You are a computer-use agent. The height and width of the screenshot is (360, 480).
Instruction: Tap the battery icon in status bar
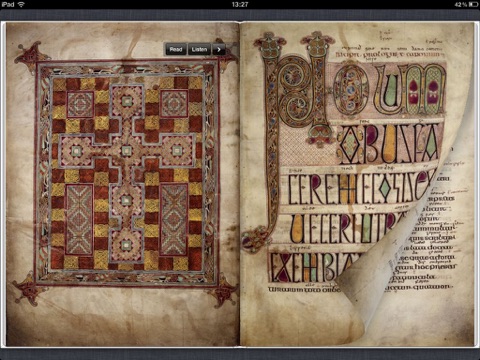tap(473, 4)
